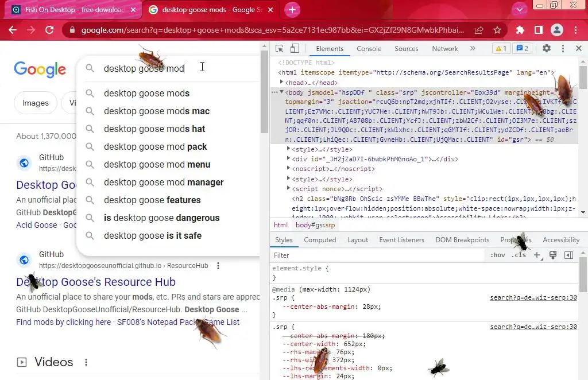588x380 pixels.
Task: Open the DOM Breakpoints tab
Action: tap(462, 240)
